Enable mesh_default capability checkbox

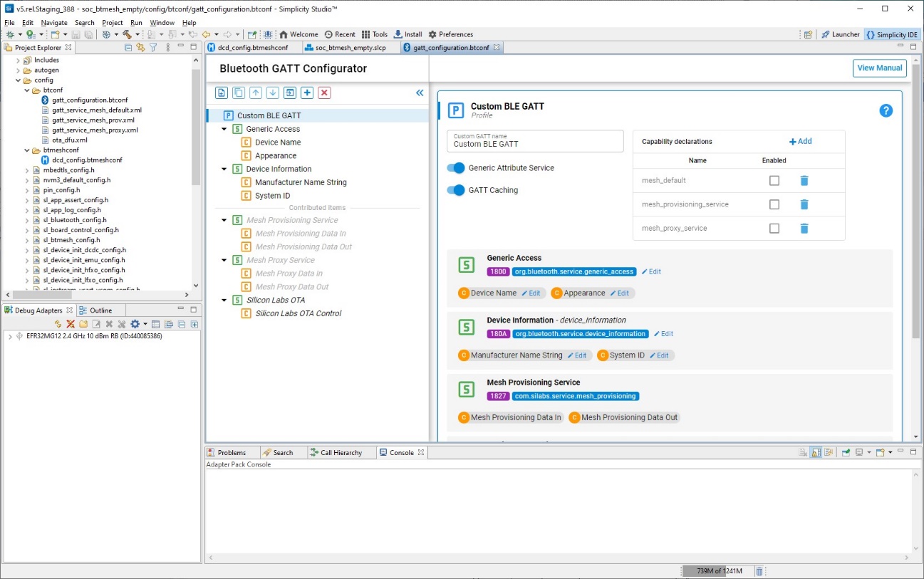coord(774,181)
